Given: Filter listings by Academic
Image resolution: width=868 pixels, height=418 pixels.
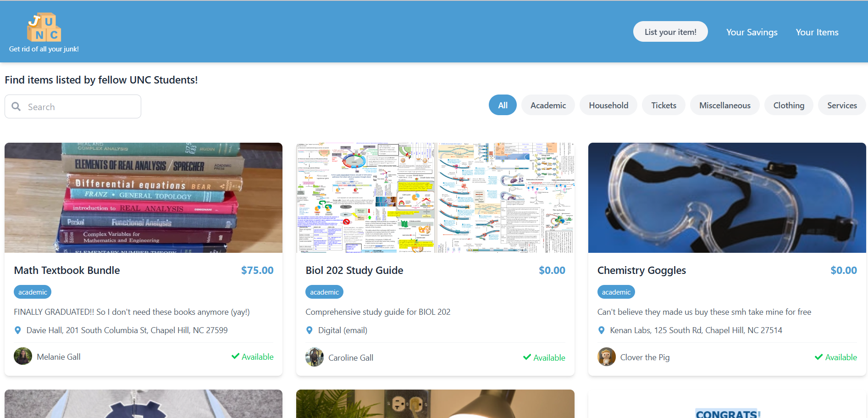Looking at the screenshot, I should coord(548,105).
